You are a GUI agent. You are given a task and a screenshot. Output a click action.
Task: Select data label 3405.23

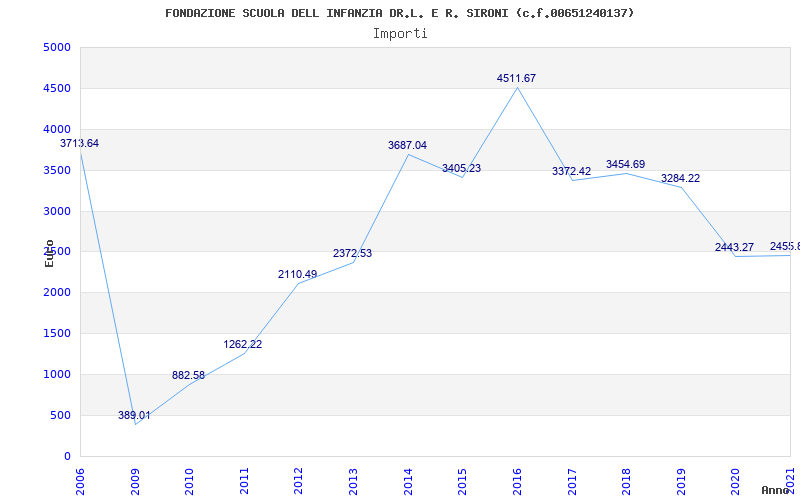point(461,168)
